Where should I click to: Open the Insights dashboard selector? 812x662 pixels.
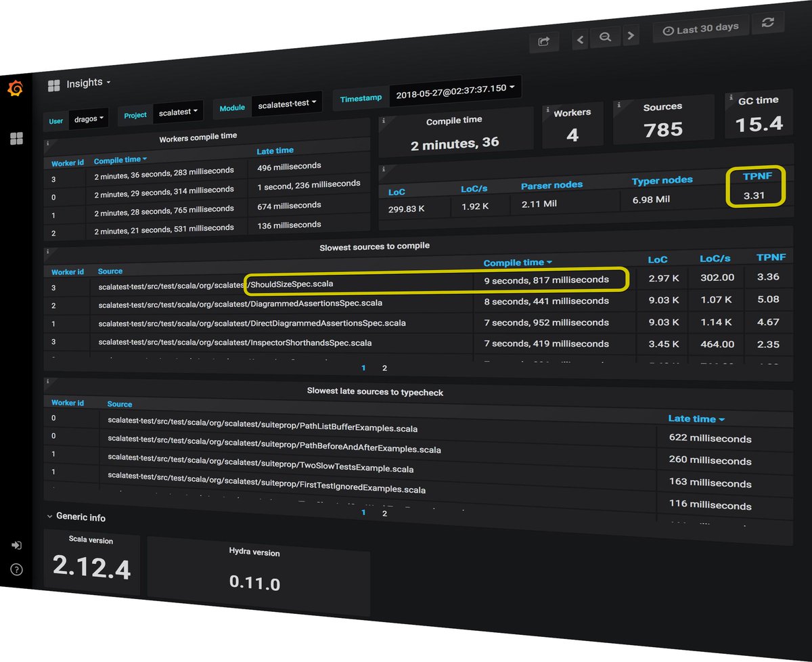(x=88, y=83)
